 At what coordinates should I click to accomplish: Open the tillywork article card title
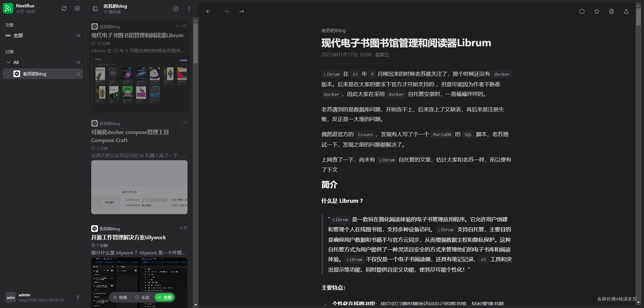(128, 237)
